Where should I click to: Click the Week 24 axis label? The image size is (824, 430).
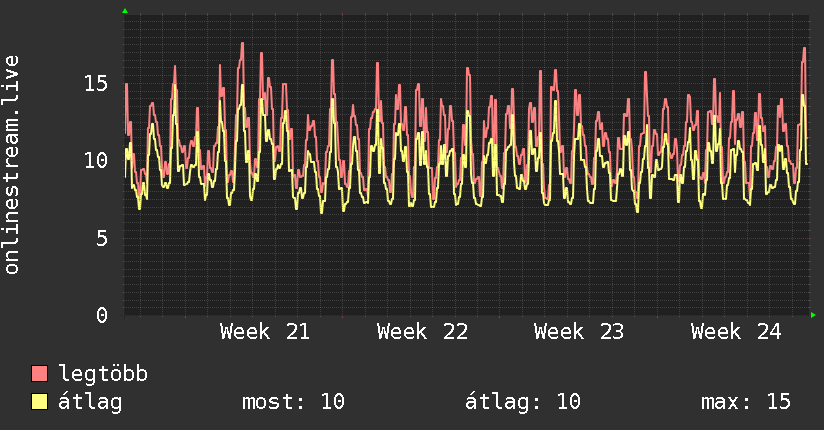736,332
